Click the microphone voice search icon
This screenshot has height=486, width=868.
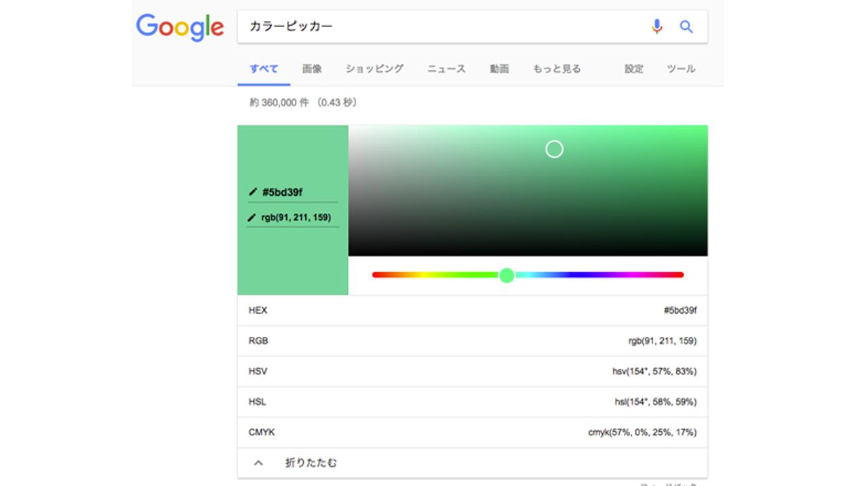pyautogui.click(x=655, y=26)
